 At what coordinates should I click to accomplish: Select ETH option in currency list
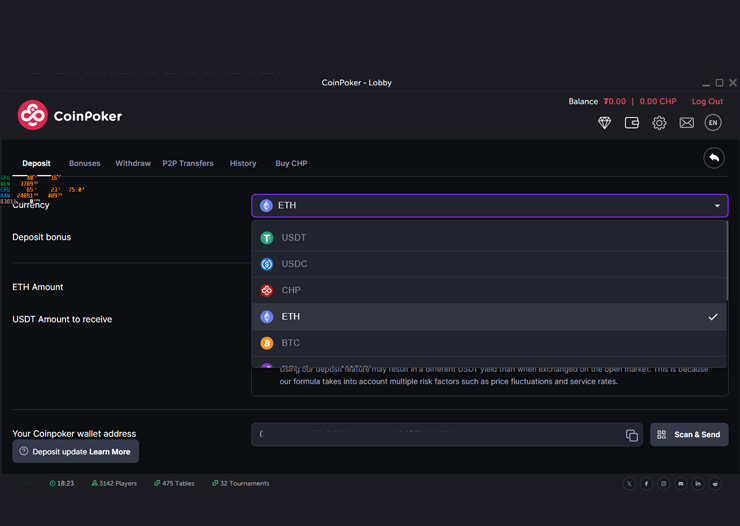point(489,317)
